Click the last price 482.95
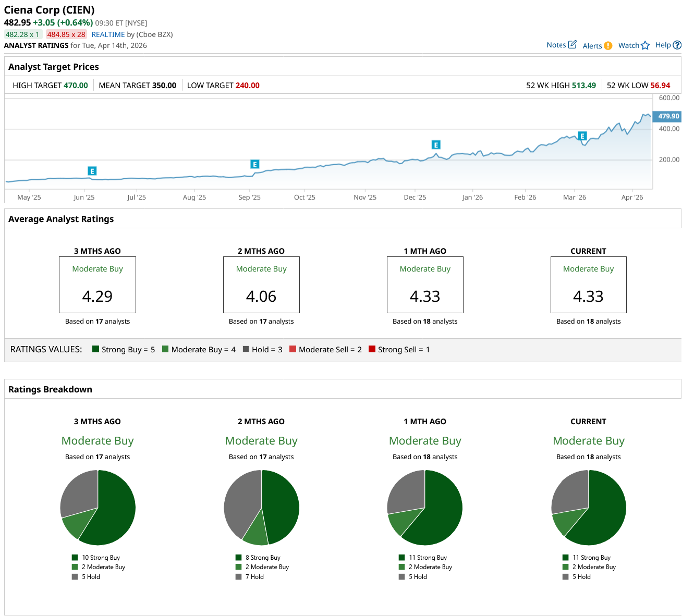Image resolution: width=682 pixels, height=616 pixels. (17, 22)
